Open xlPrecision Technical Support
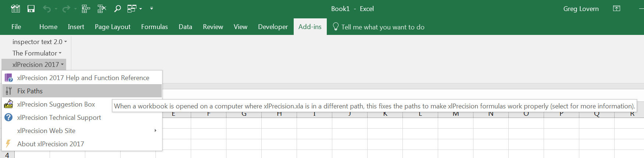The height and width of the screenshot is (158, 644). pyautogui.click(x=82, y=118)
